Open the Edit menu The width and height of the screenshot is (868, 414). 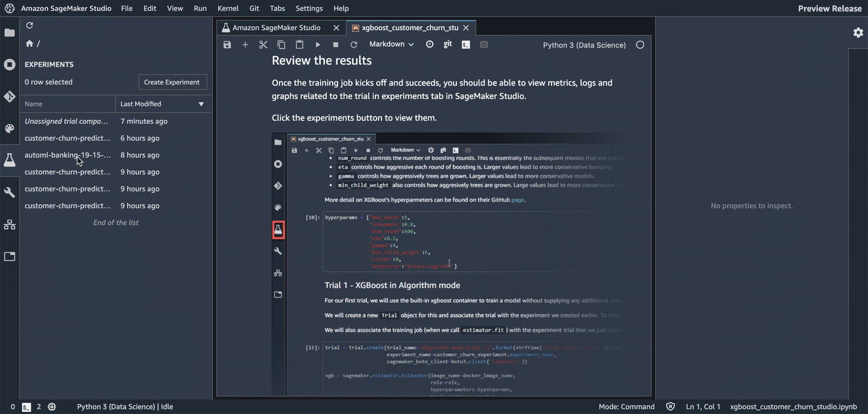pos(149,8)
